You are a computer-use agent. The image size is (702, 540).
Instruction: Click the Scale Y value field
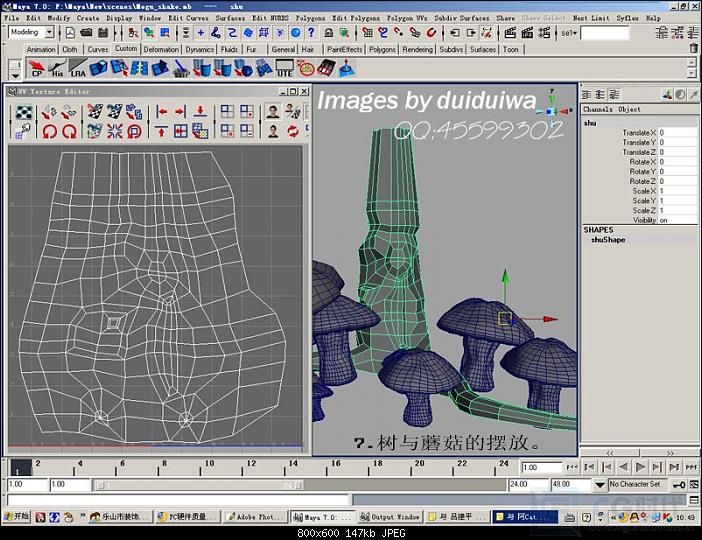coord(677,201)
